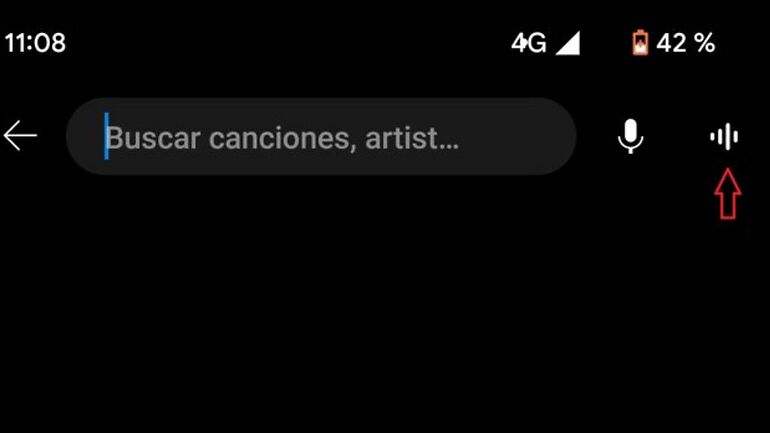Focus the 'Buscar canciones, artist...' search field
This screenshot has height=433, width=770.
321,136
